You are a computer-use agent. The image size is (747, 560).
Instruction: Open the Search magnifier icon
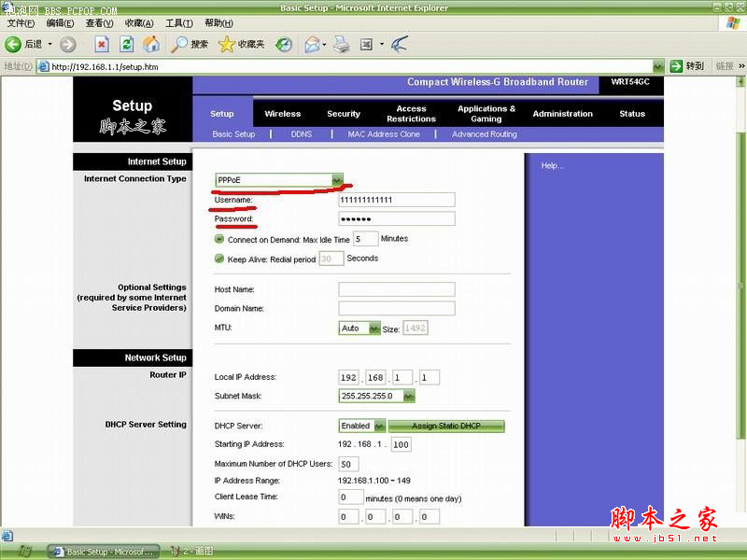coord(179,44)
